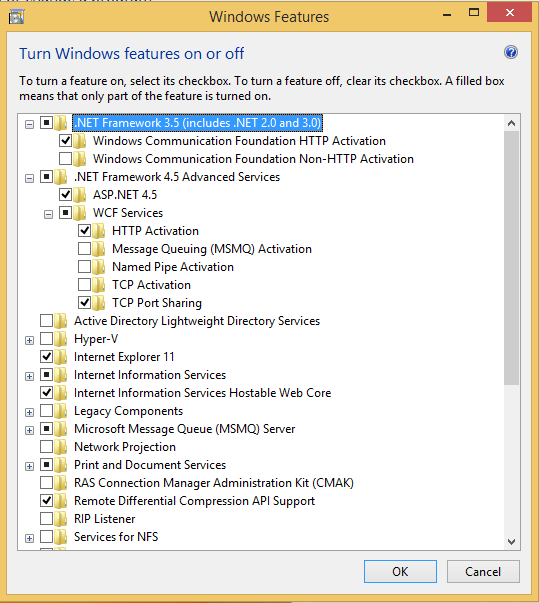
Task: Click the blue help question mark icon
Action: [x=511, y=52]
